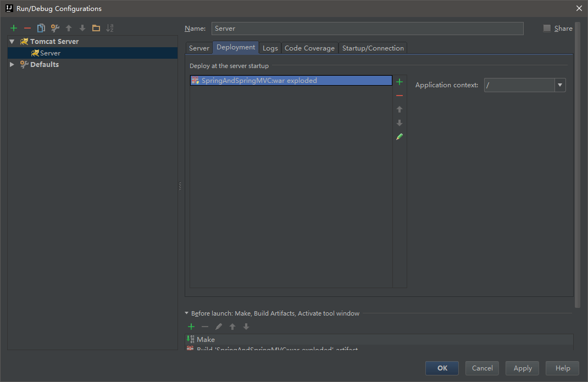
Task: Open Help for this dialog
Action: coord(563,368)
